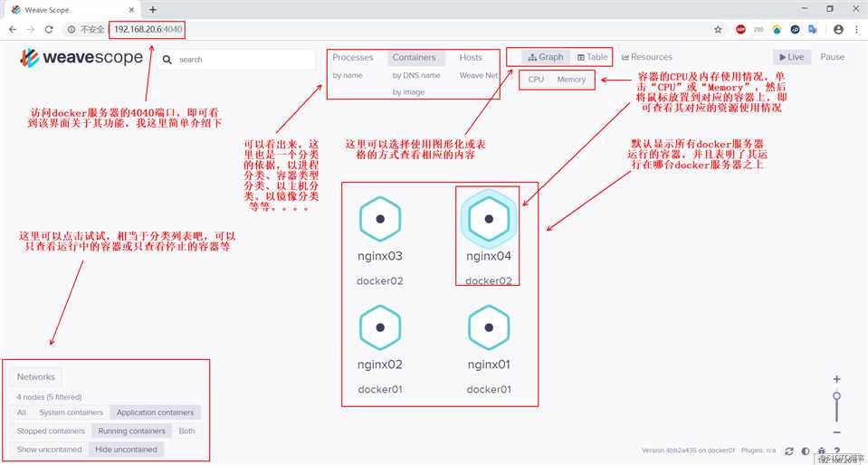Switch to Resources layout mode
Image resolution: width=868 pixels, height=465 pixels.
pyautogui.click(x=646, y=57)
